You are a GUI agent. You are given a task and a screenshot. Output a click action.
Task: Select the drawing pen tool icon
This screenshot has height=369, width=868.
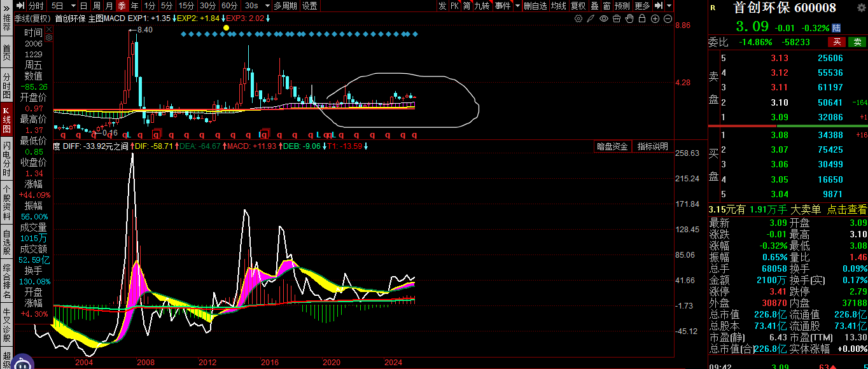pos(591,18)
